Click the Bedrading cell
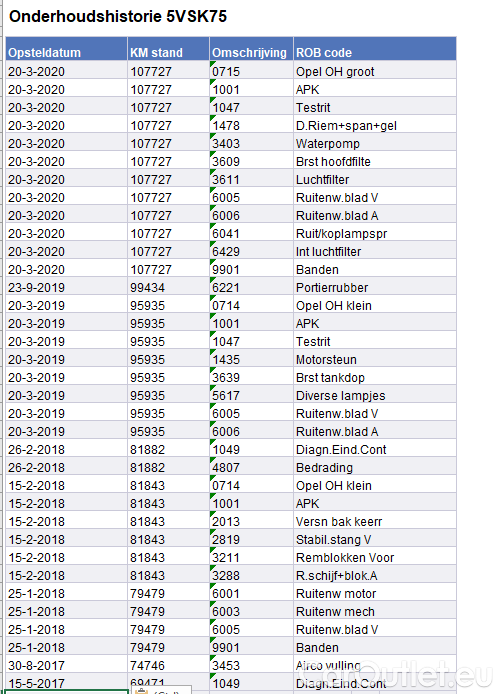This screenshot has height=694, width=503. point(375,467)
